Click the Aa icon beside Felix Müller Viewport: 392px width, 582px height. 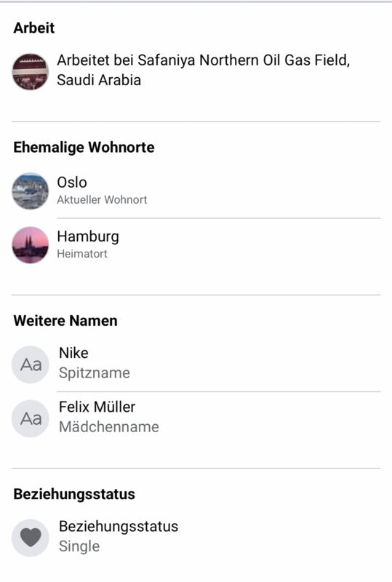pos(31,418)
